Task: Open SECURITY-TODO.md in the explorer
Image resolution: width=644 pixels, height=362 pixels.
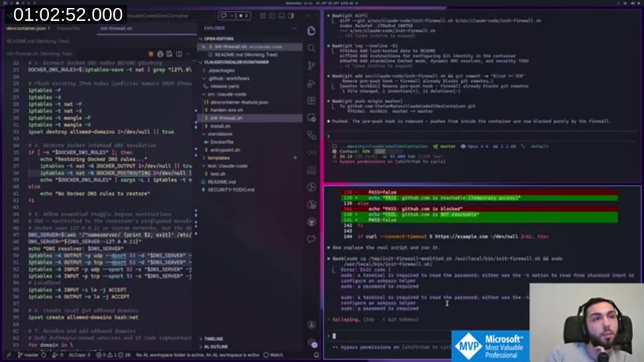Action: pos(231,190)
